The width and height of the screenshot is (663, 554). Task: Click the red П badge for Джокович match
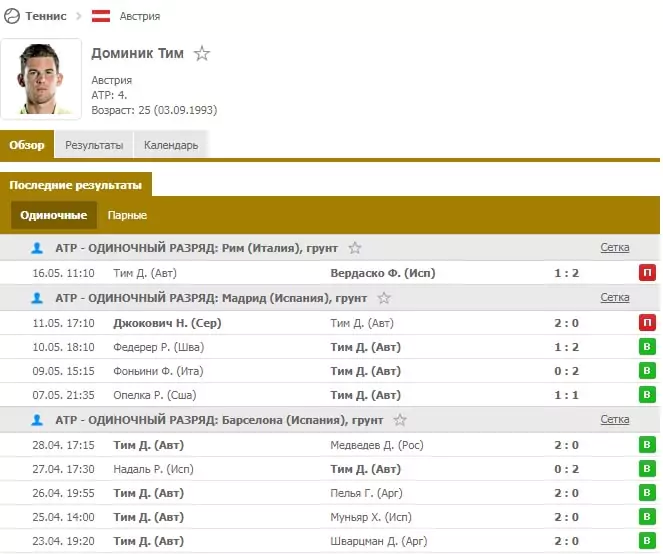[647, 323]
